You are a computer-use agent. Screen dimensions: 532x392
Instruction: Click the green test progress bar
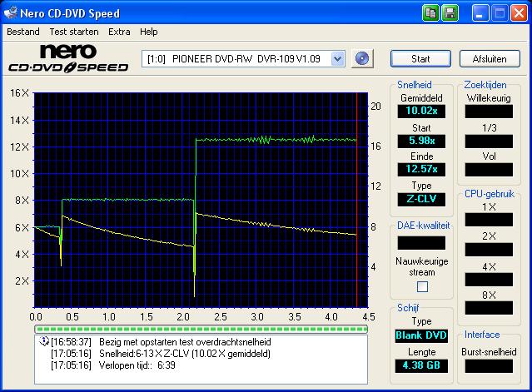tap(201, 329)
